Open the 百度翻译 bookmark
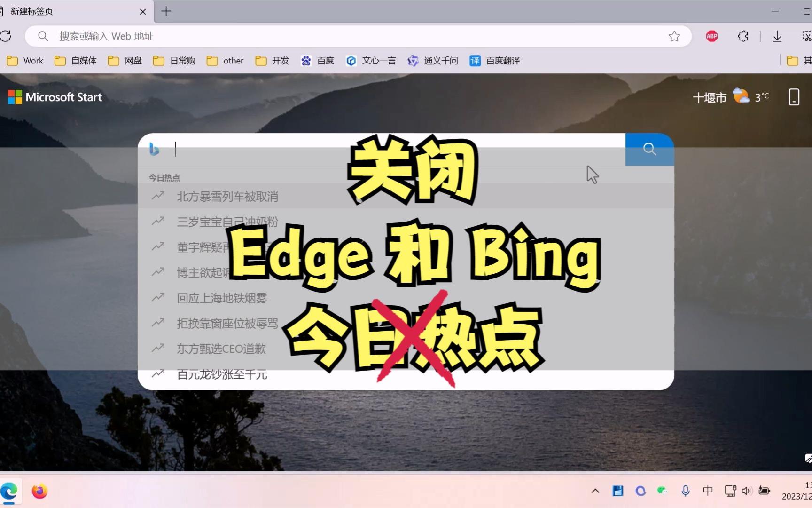 tap(495, 61)
